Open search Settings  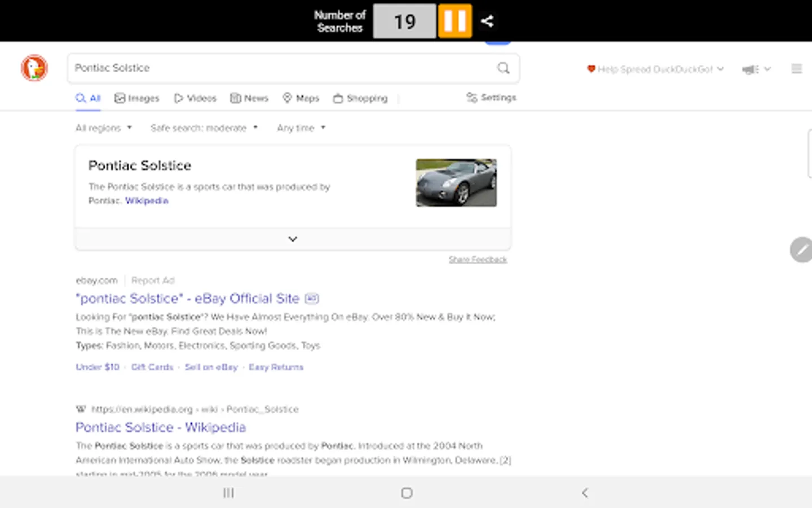[x=491, y=98]
